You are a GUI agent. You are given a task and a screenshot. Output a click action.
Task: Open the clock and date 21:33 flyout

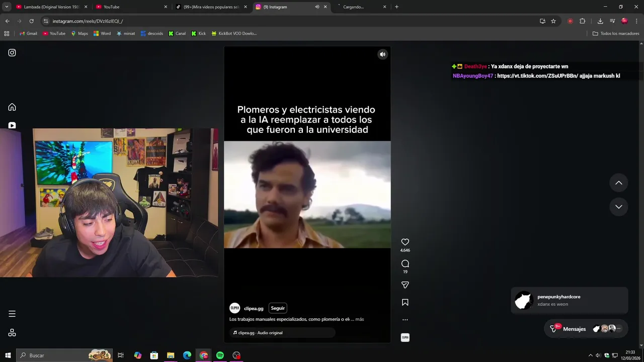tap(630, 355)
